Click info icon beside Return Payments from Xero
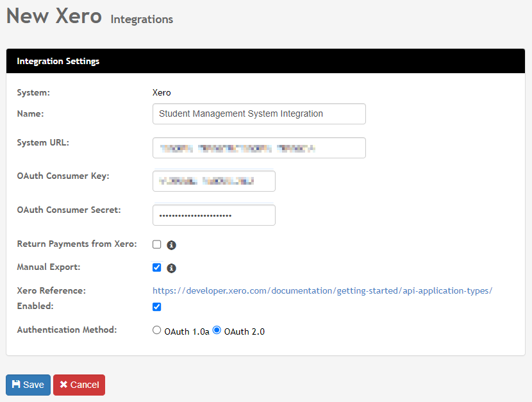The image size is (532, 402). pyautogui.click(x=171, y=245)
